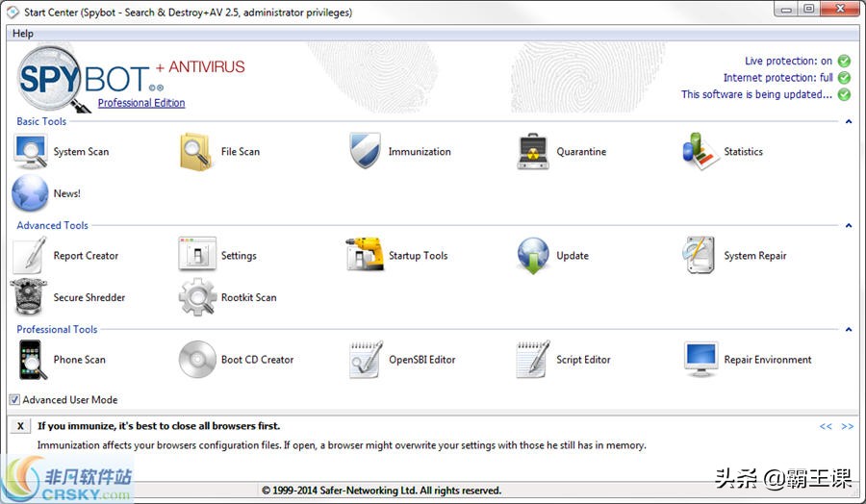Minimize the Start Center window
Screen dimensions: 866x504
point(786,9)
